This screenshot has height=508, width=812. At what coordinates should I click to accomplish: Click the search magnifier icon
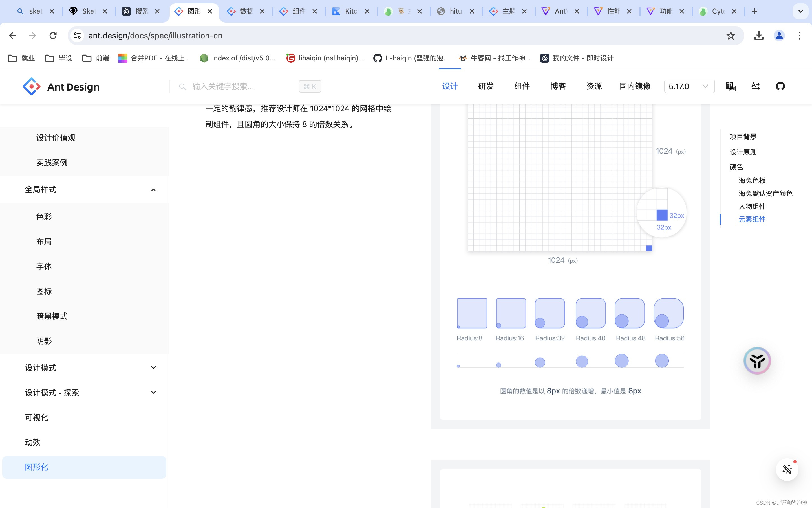tap(182, 87)
